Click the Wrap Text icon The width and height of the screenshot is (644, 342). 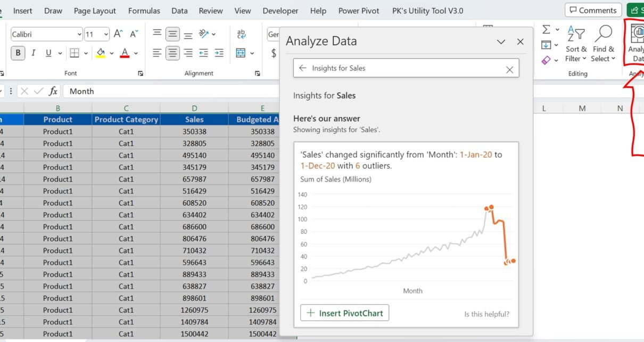tap(242, 34)
